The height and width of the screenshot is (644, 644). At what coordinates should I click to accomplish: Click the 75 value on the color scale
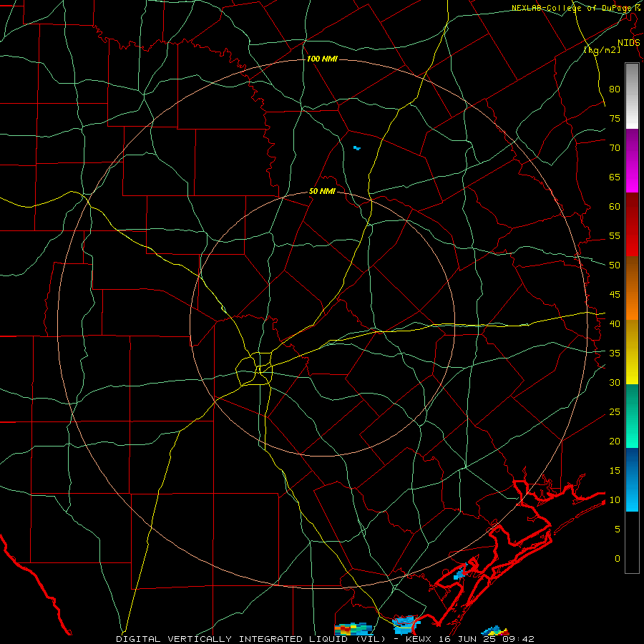pos(615,119)
